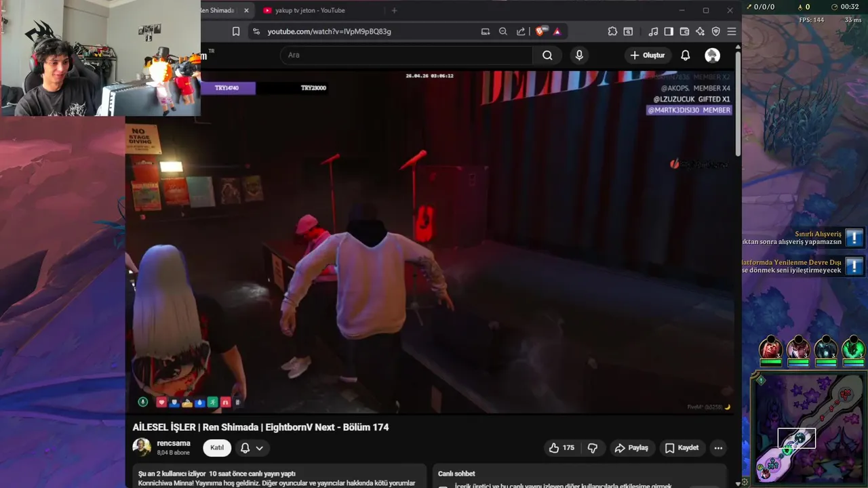This screenshot has height=488, width=868.
Task: Like the video with 175 likes
Action: click(561, 447)
